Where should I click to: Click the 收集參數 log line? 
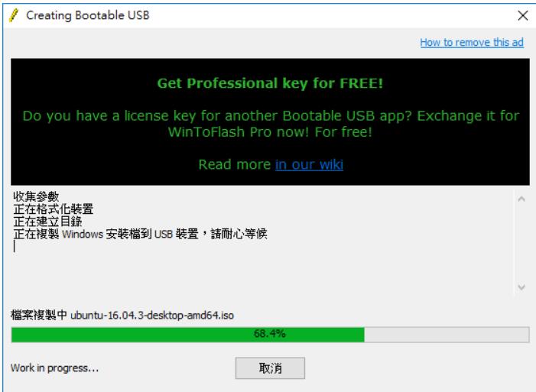[x=36, y=196]
